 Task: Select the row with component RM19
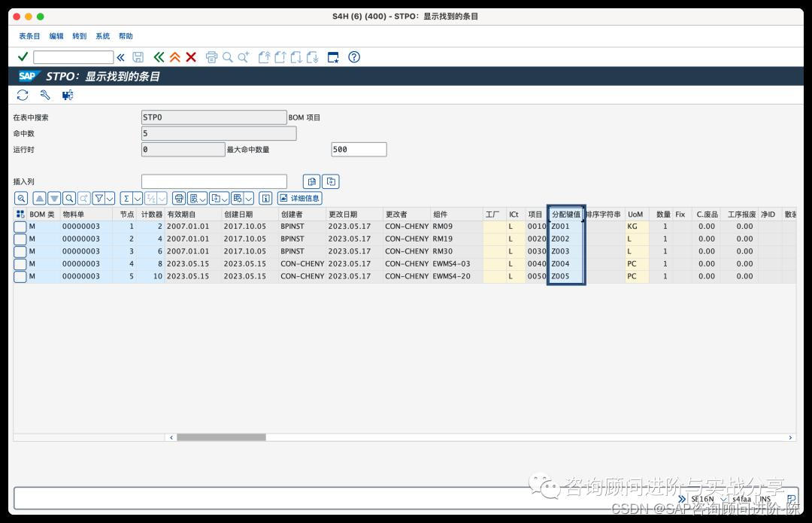(x=20, y=239)
